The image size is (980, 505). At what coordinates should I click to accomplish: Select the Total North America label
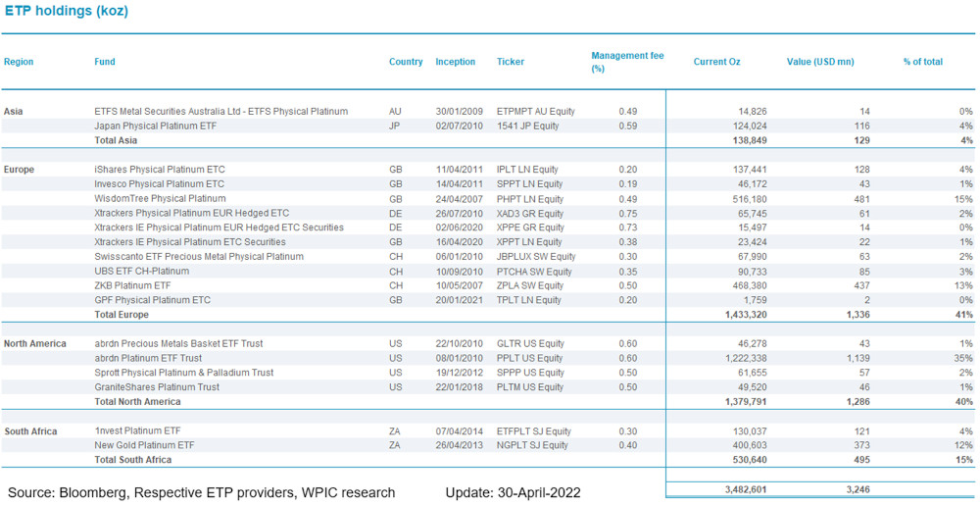click(x=137, y=402)
